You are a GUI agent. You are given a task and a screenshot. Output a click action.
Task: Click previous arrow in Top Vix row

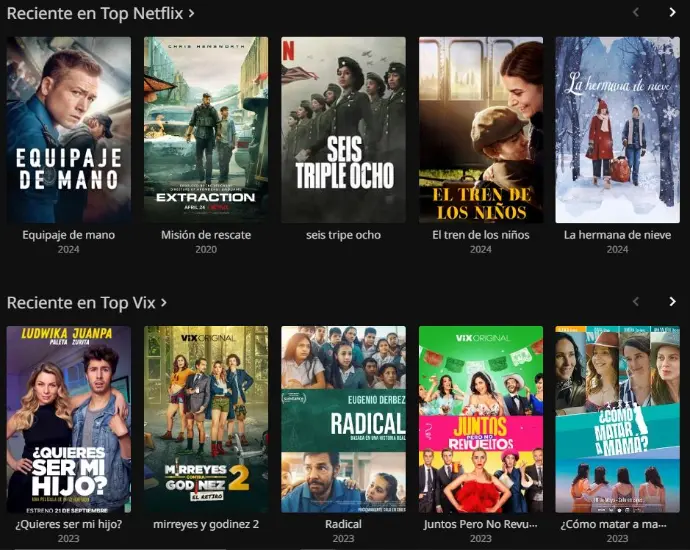636,301
